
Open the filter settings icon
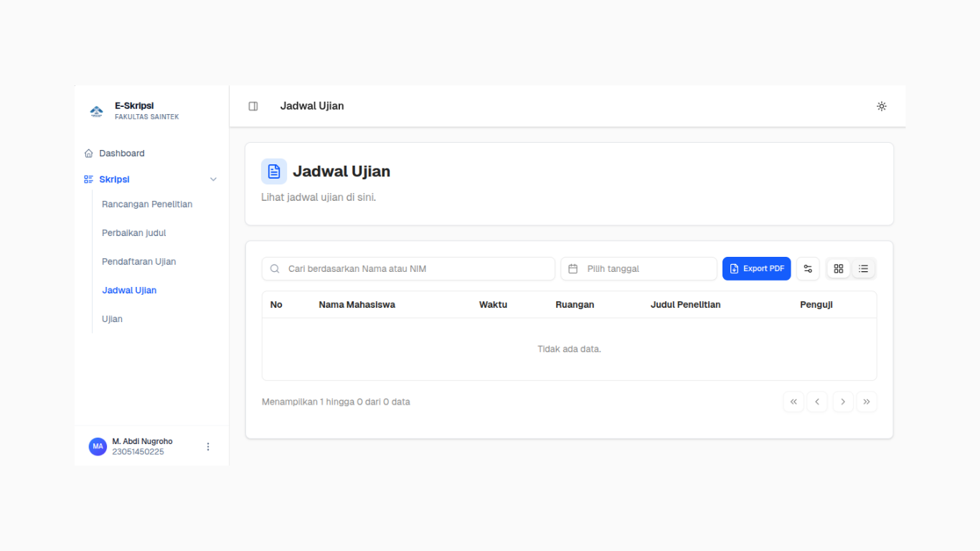[x=808, y=269]
